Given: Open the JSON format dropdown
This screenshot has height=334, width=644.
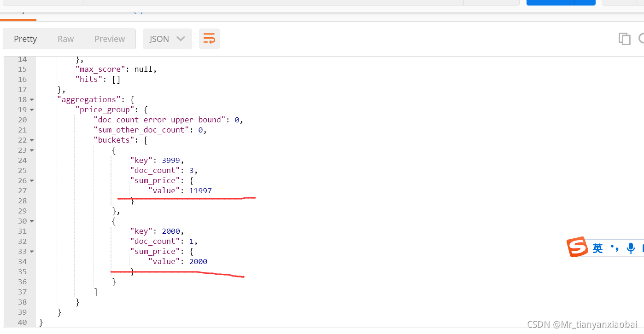Looking at the screenshot, I should pyautogui.click(x=167, y=39).
